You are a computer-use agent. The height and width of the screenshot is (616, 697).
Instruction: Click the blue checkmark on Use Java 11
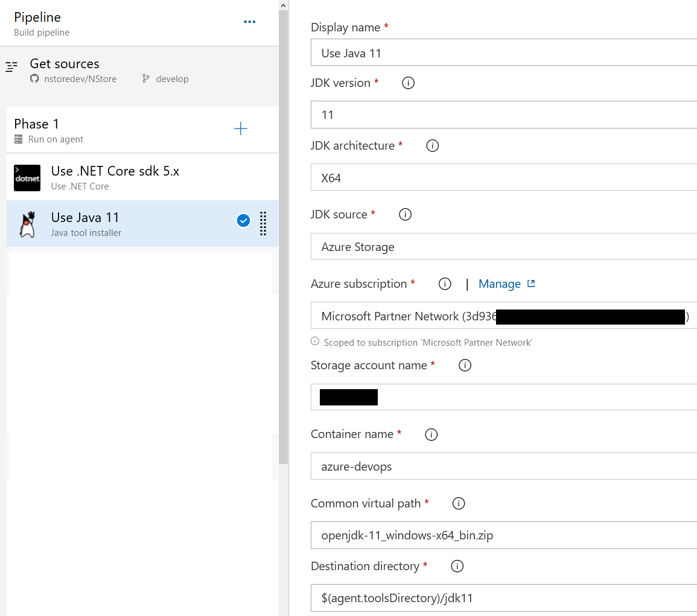pos(243,220)
